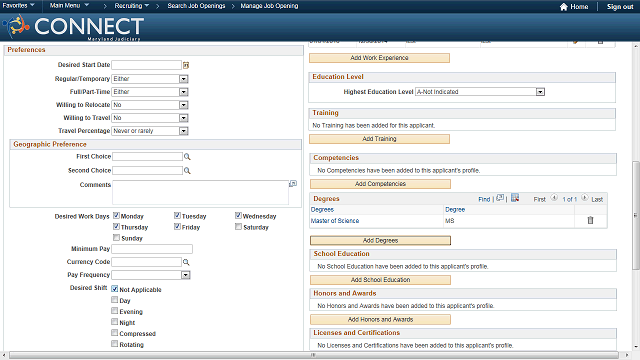Jump to Last in the Degrees grid
640x360 pixels.
597,199
